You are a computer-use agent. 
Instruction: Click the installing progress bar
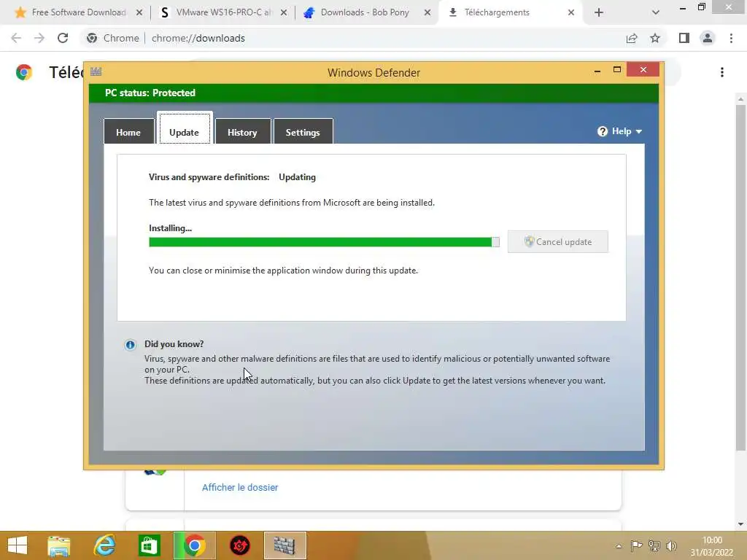pyautogui.click(x=324, y=242)
